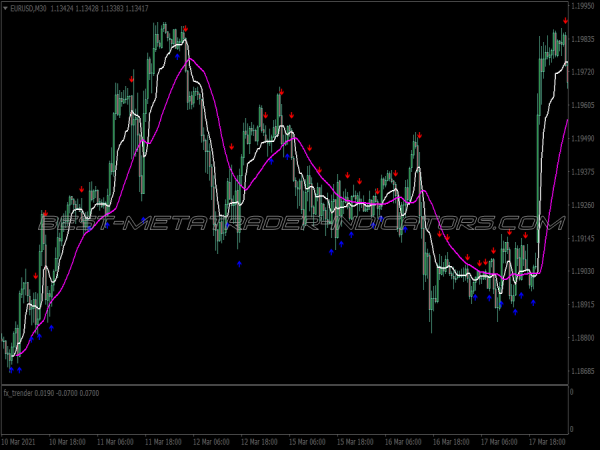Click time axis label 16 Mar 06:00
The image size is (600, 450).
pos(403,442)
